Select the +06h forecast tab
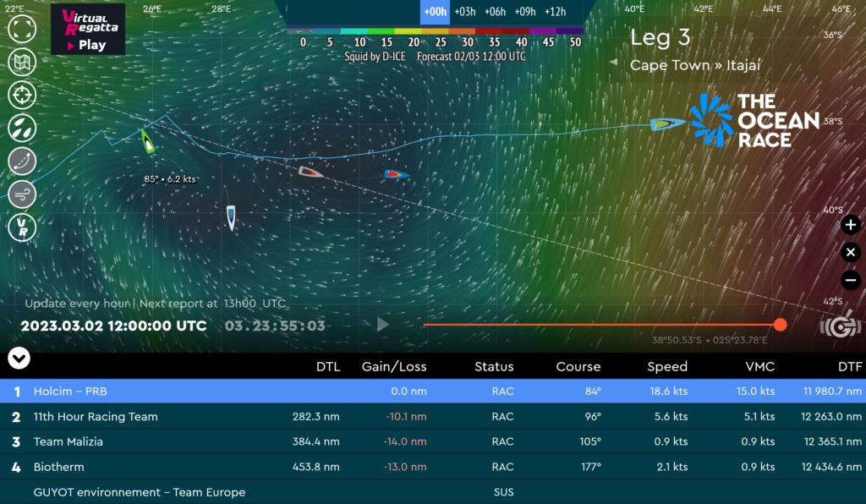 pos(495,12)
